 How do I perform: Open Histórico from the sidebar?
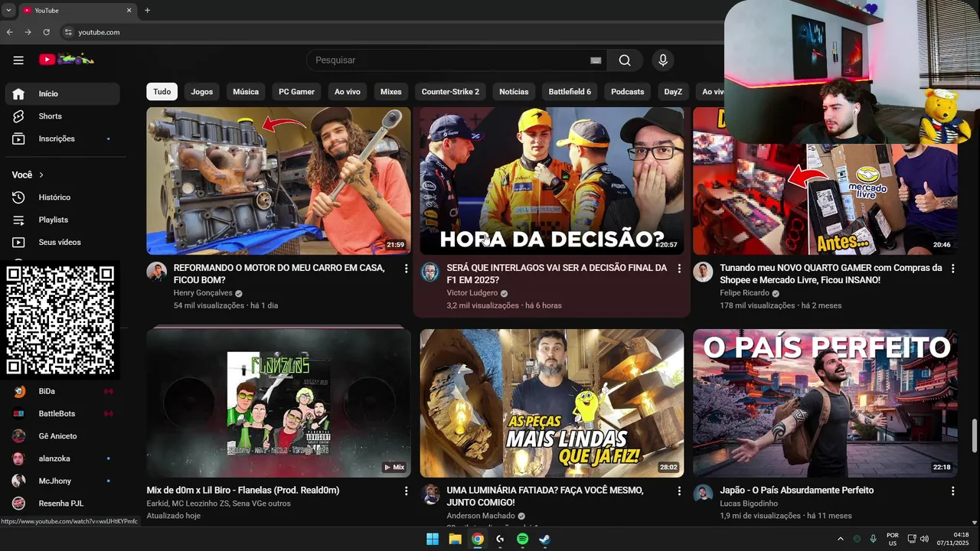click(63, 197)
